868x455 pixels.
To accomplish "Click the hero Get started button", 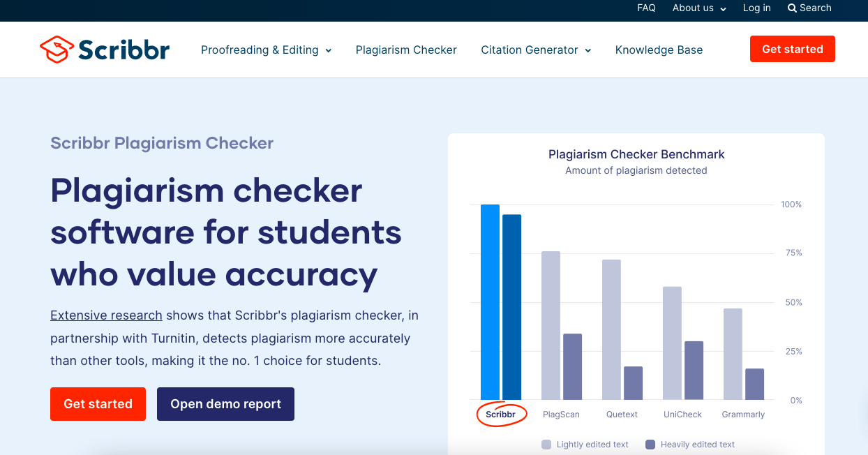I will [x=98, y=404].
